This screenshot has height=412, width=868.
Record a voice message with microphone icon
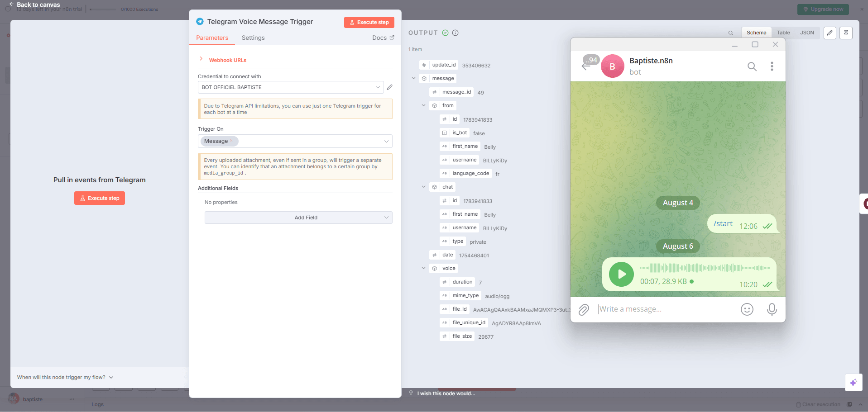pos(772,309)
